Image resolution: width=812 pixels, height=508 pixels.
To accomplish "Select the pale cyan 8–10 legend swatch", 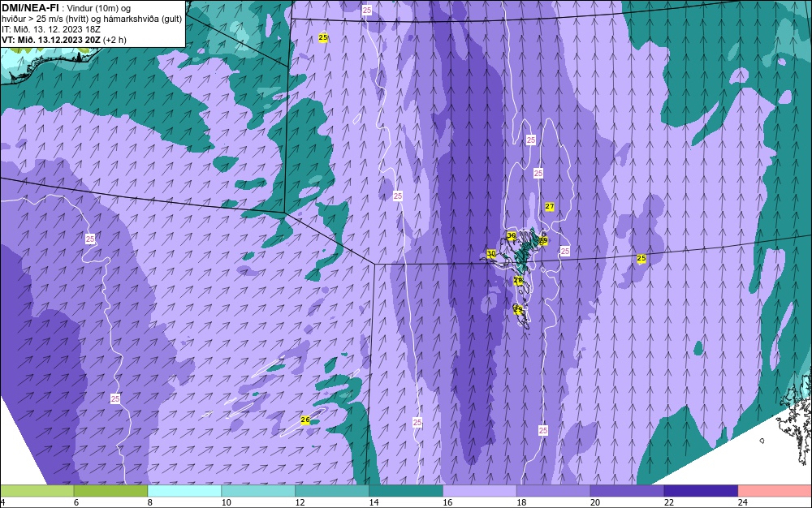I will [x=184, y=491].
